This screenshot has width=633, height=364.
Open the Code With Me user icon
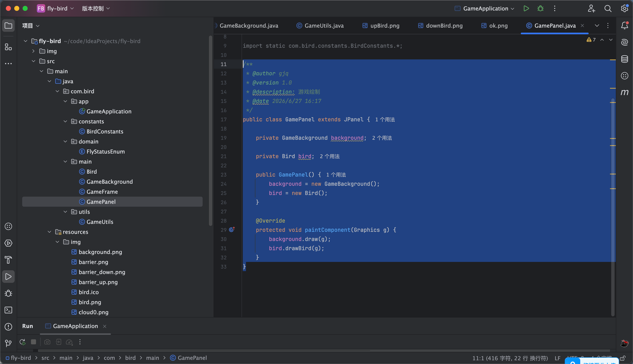pos(591,9)
